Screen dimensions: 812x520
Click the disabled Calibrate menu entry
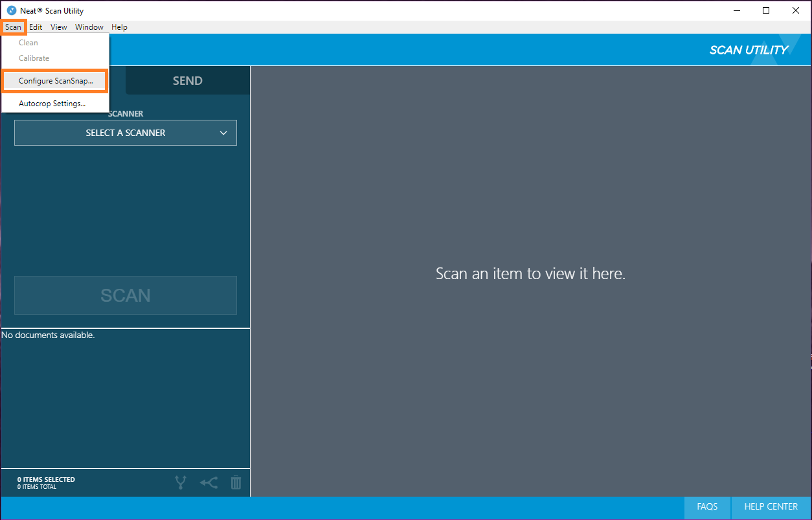[55, 58]
